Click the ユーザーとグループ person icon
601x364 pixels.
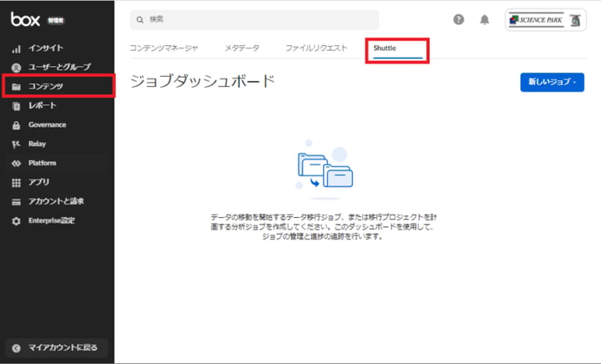(x=16, y=67)
